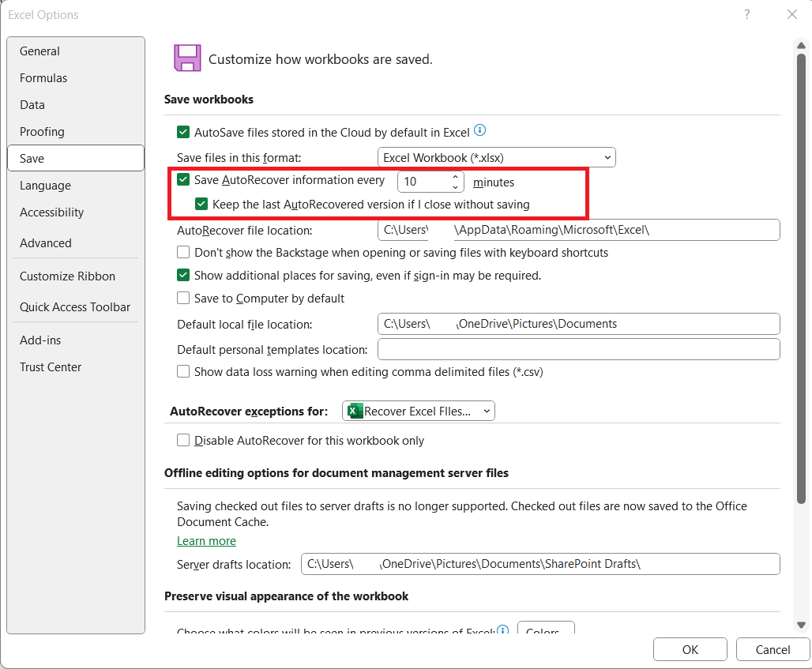Click the Customize how workbooks are saved text
Screen dimensions: 812x669
(x=320, y=59)
